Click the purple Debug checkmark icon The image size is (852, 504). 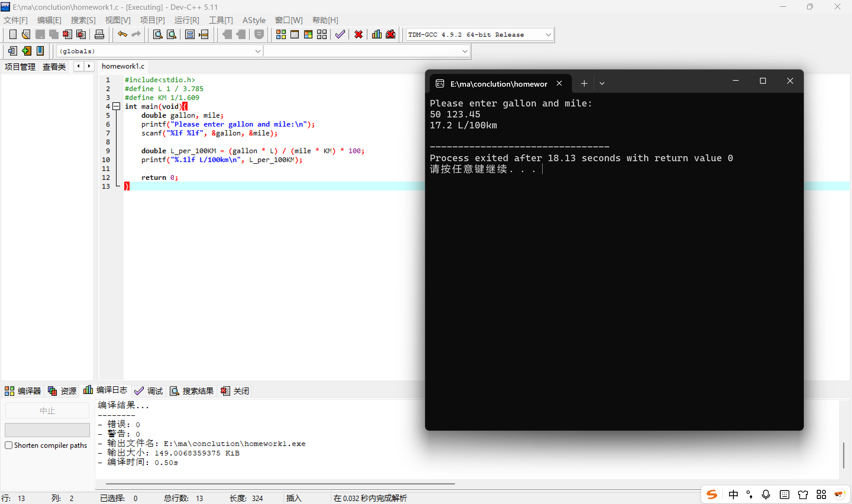[340, 34]
